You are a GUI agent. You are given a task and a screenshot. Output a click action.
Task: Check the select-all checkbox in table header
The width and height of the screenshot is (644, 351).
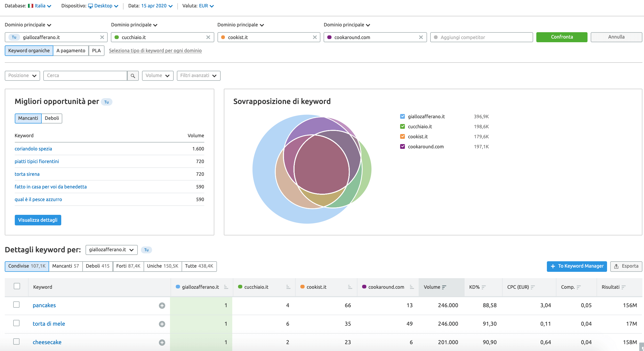tap(17, 286)
